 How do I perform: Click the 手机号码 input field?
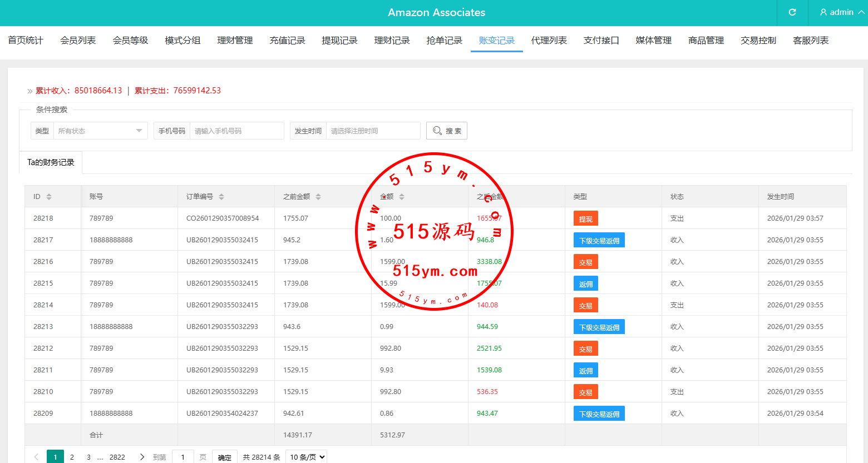236,131
